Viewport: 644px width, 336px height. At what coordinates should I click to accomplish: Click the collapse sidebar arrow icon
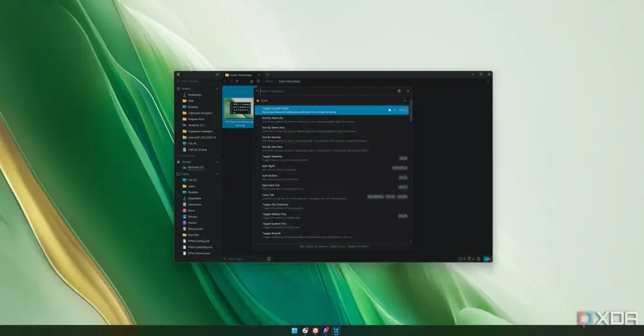coord(217,74)
